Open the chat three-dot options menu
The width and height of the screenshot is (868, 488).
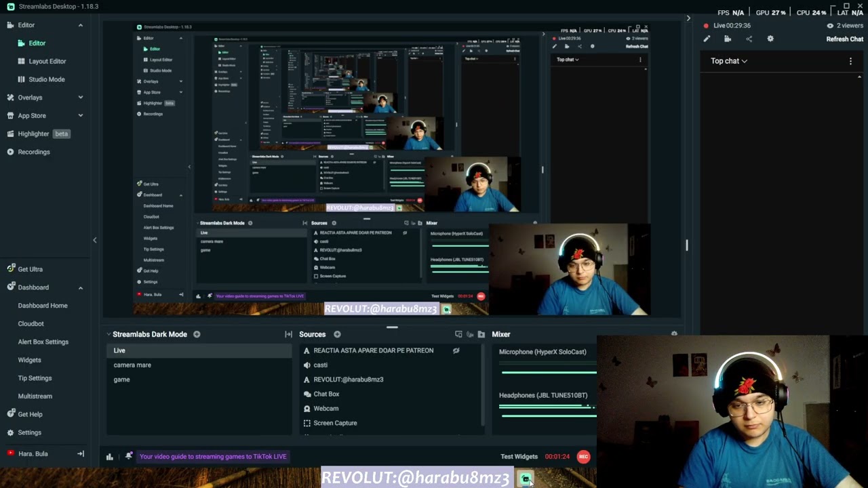pyautogui.click(x=850, y=61)
